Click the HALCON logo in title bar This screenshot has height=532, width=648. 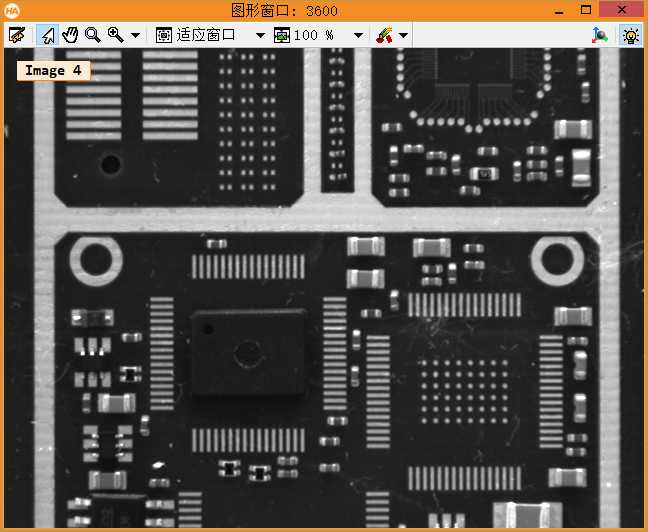pos(12,11)
